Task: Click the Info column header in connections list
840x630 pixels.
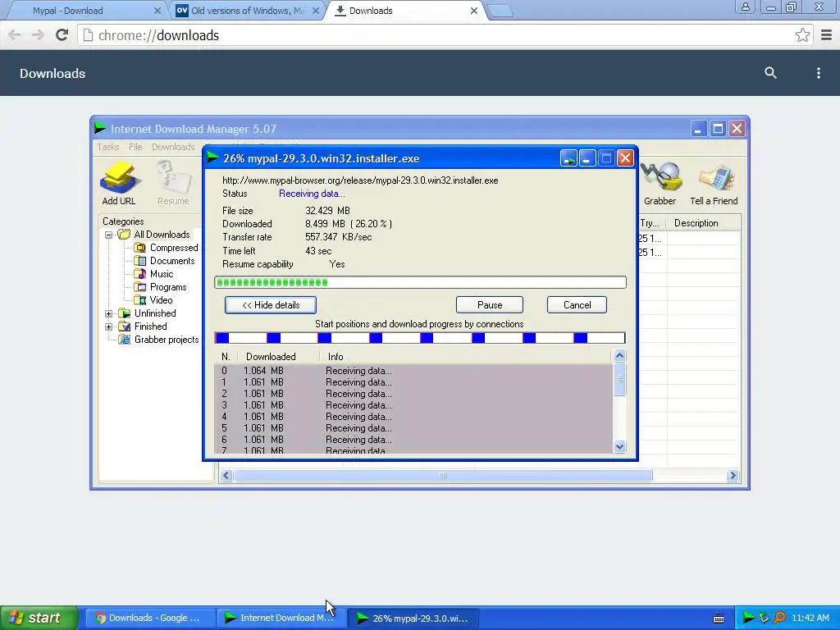Action: coord(466,357)
